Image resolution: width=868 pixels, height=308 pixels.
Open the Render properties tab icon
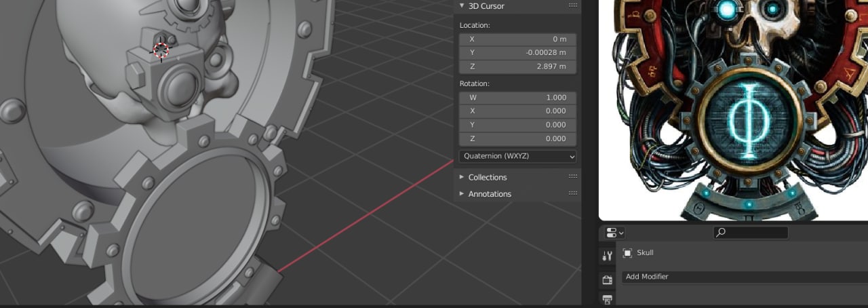pos(607,280)
